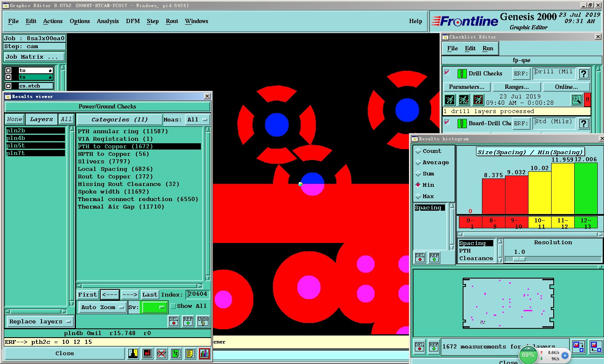Open the Replace layers dropdown

(40, 322)
